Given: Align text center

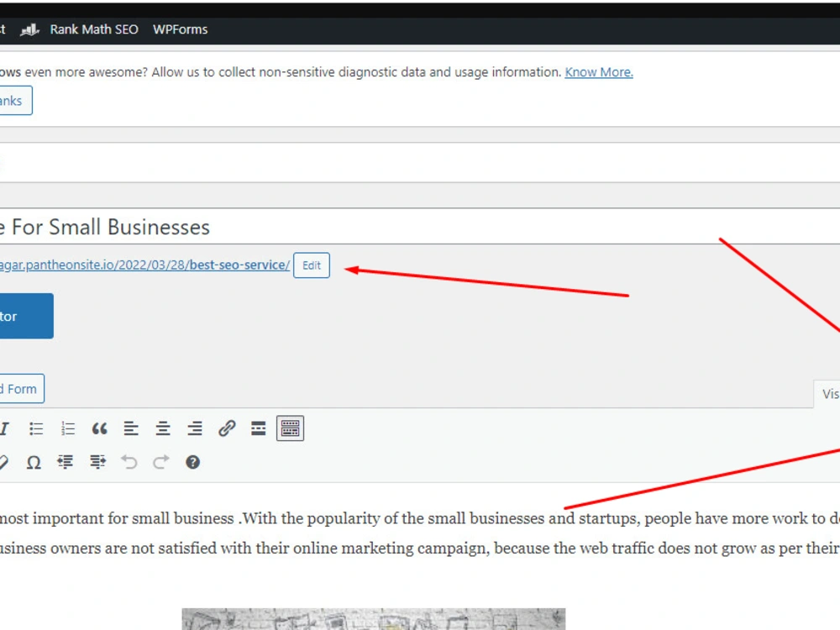Looking at the screenshot, I should (163, 428).
